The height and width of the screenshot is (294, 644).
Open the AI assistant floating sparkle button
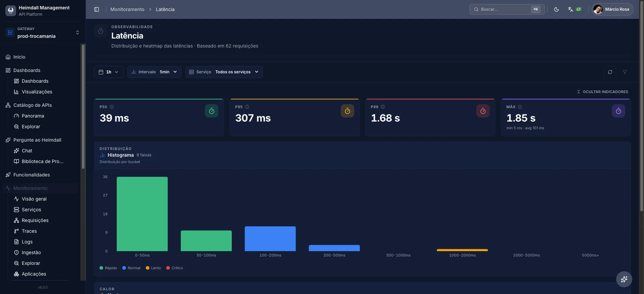pyautogui.click(x=624, y=279)
